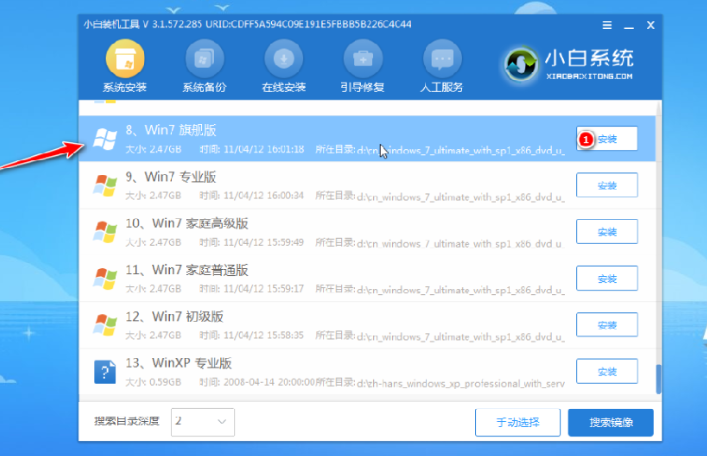The height and width of the screenshot is (456, 707).
Task: Click the 手动选择 button
Action: tap(518, 423)
